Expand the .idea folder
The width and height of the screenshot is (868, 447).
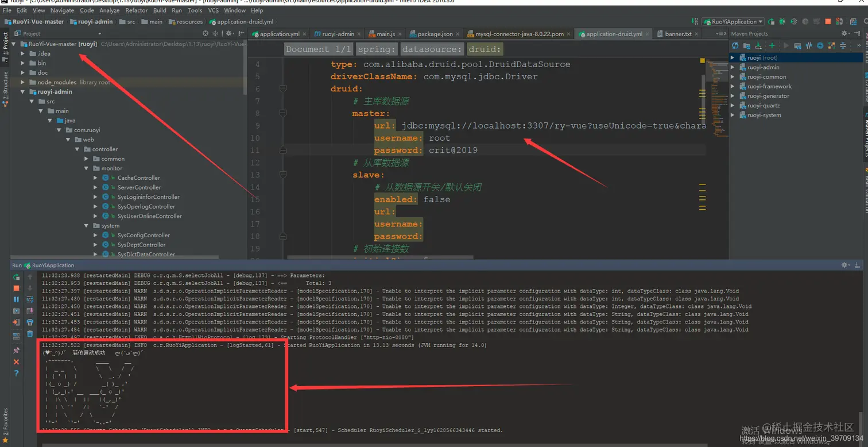[23, 53]
